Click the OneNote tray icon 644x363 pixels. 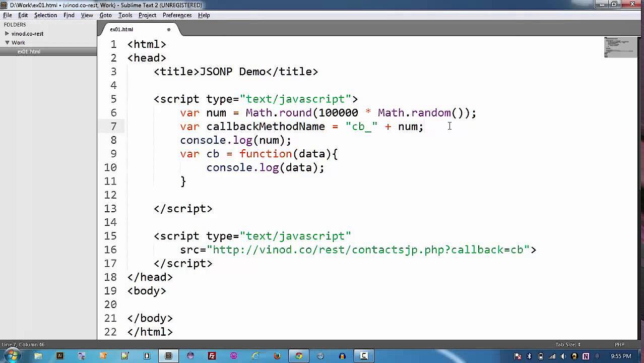coord(586,356)
